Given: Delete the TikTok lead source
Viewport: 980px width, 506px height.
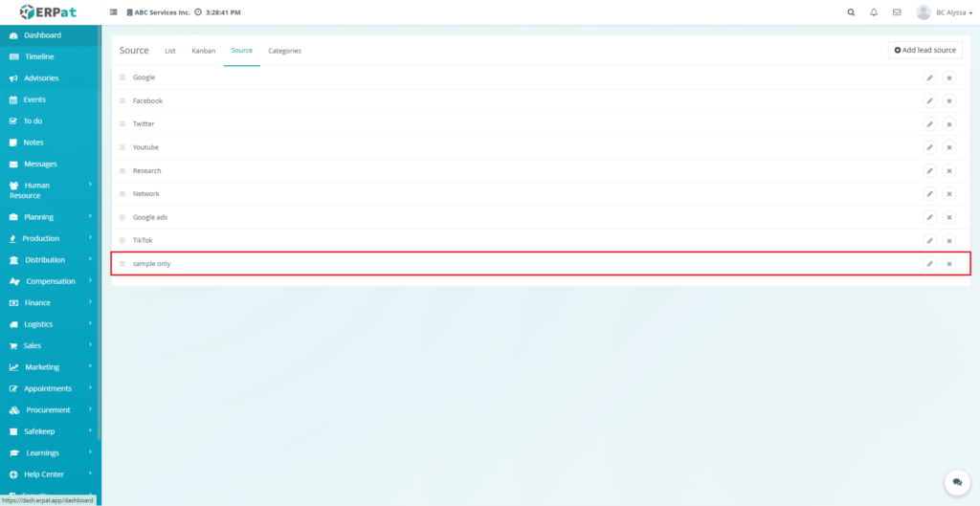Looking at the screenshot, I should [x=949, y=240].
